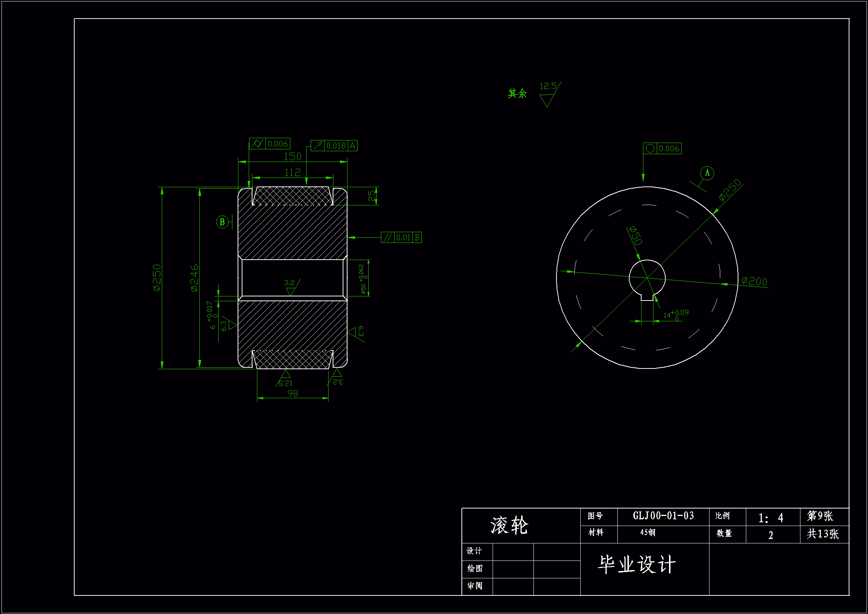Select the 112 dimension text

(x=292, y=172)
